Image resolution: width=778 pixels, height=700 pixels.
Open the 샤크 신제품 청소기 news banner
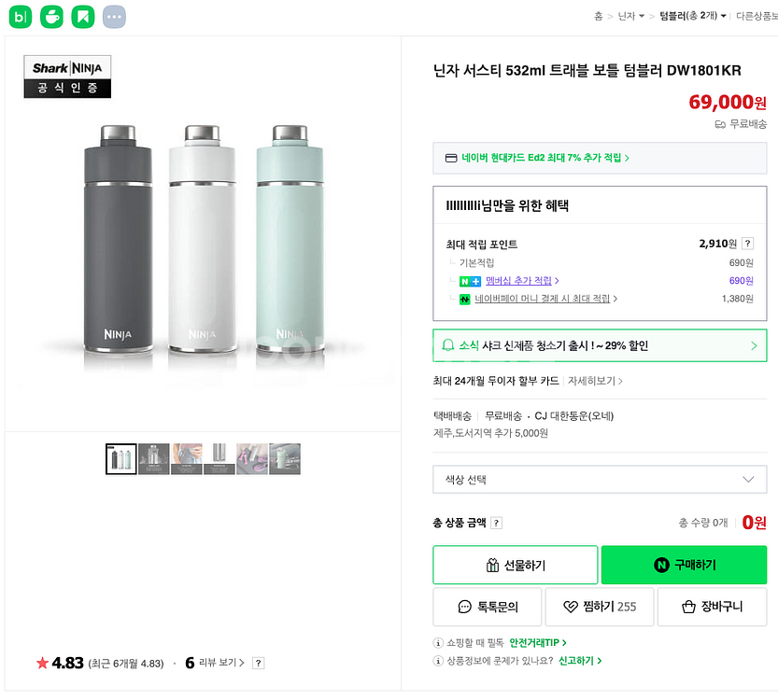coord(600,345)
